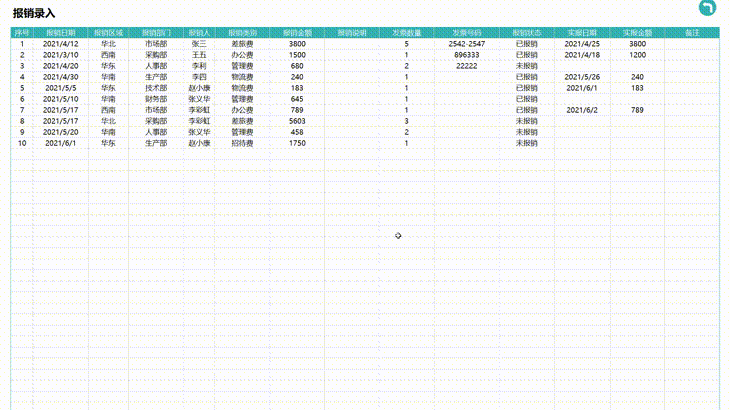Select the 张三 name cell

pyautogui.click(x=199, y=44)
